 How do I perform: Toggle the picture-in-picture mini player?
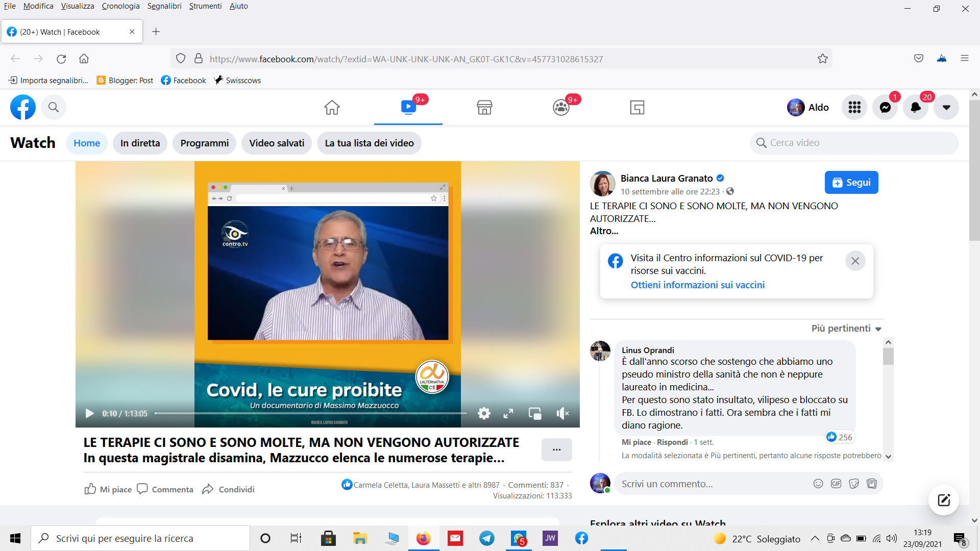[534, 413]
